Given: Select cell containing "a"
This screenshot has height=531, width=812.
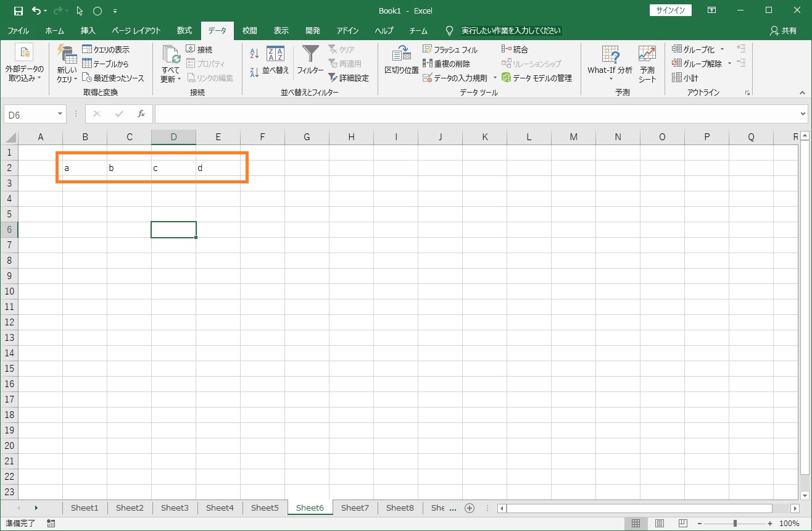Looking at the screenshot, I should tap(85, 168).
